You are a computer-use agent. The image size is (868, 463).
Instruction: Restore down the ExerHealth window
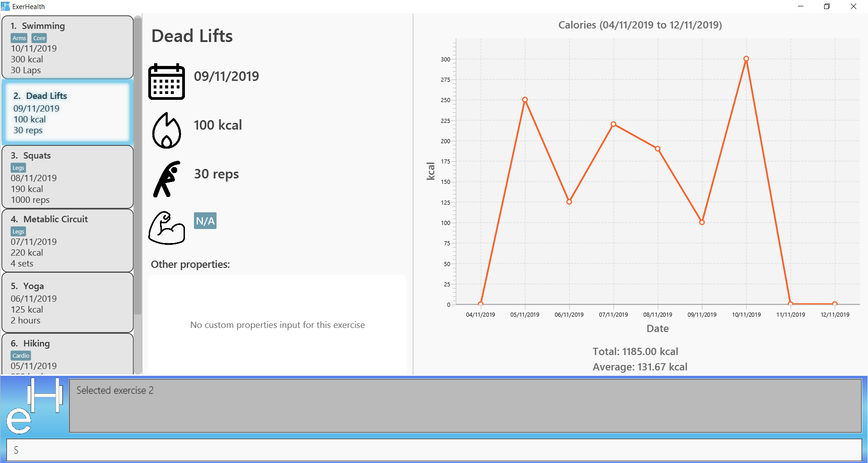pos(827,6)
